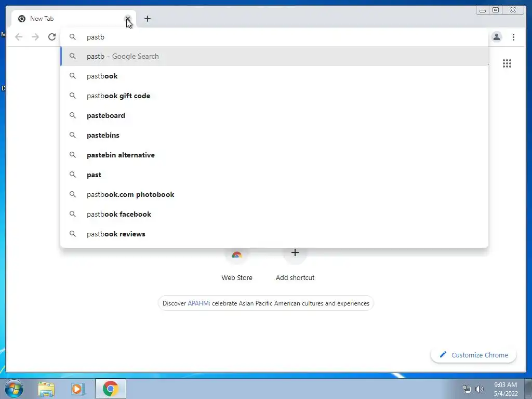Pick the 'pastebins' suggestion
This screenshot has height=399, width=532.
tap(274, 135)
